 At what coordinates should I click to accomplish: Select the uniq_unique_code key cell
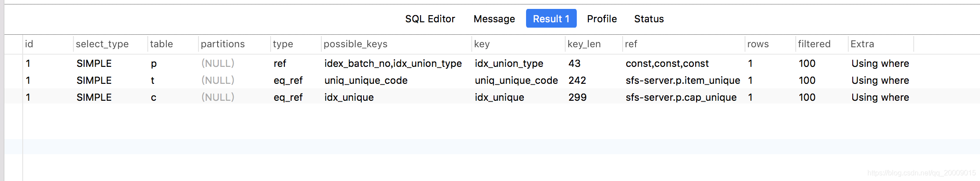pos(516,80)
